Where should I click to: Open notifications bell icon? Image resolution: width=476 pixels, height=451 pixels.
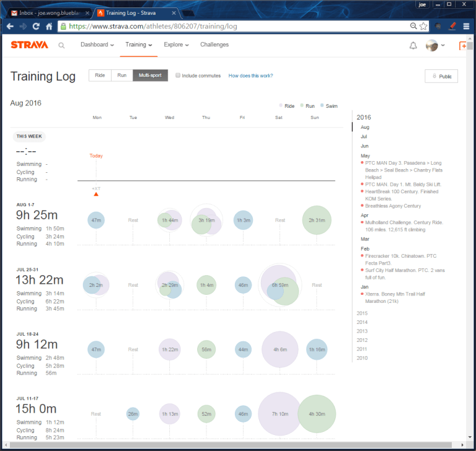click(413, 45)
